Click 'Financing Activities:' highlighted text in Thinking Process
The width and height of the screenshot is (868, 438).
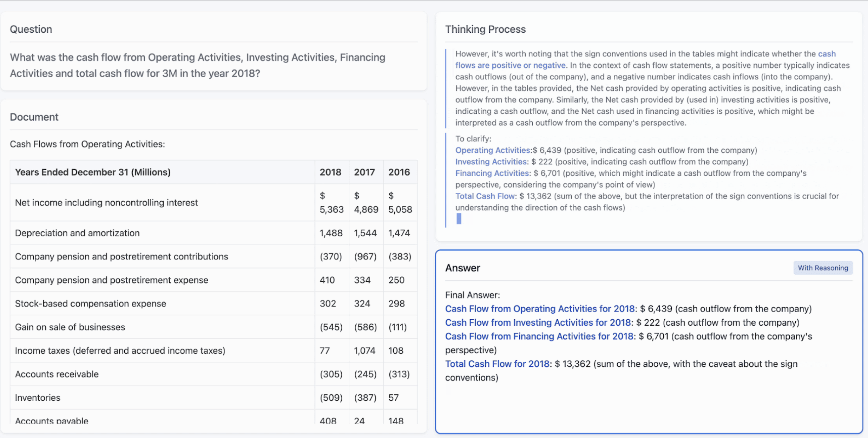[493, 173]
